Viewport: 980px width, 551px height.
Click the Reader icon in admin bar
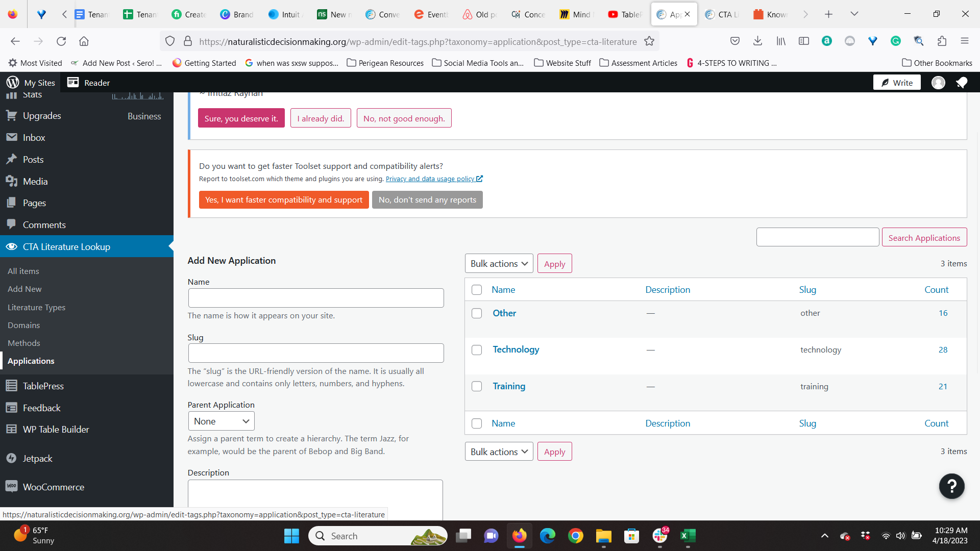[x=73, y=83]
